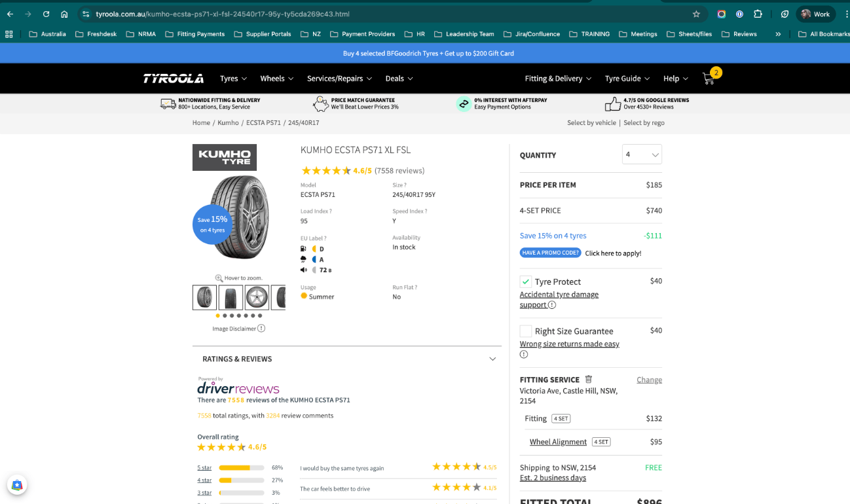Show more bookmarks with the overflow chevron
The width and height of the screenshot is (850, 504).
click(778, 34)
